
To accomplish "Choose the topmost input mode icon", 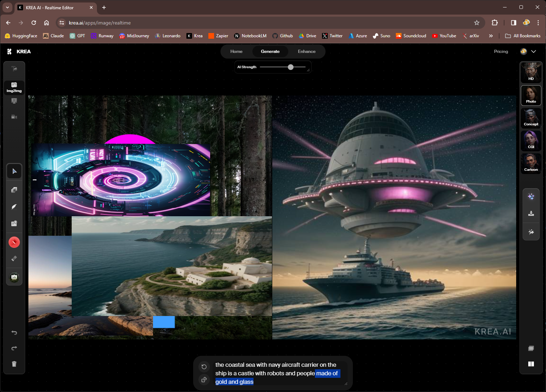I will coord(14,69).
